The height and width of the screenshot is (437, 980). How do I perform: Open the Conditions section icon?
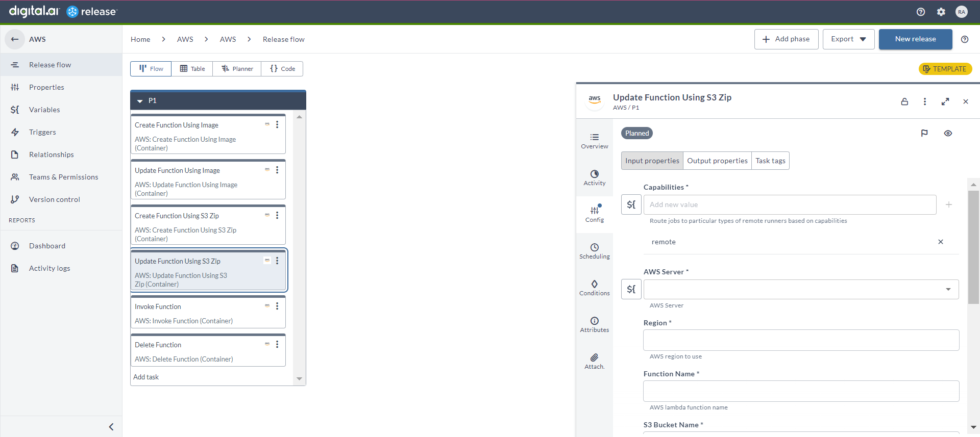click(x=595, y=288)
